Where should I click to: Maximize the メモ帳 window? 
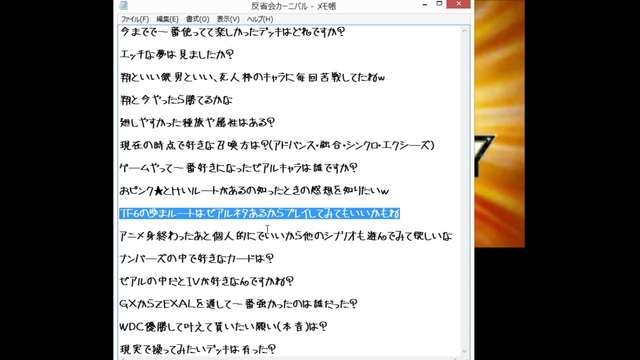[439, 4]
